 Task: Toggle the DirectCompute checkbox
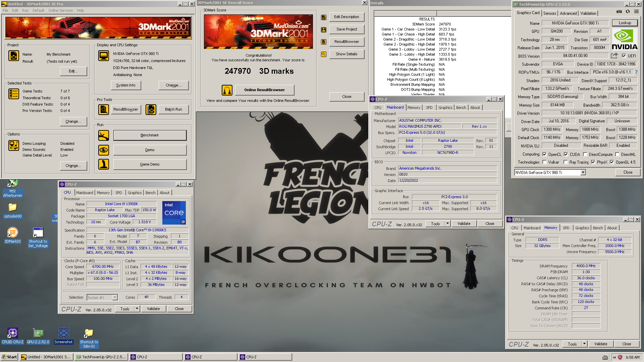tap(585, 155)
